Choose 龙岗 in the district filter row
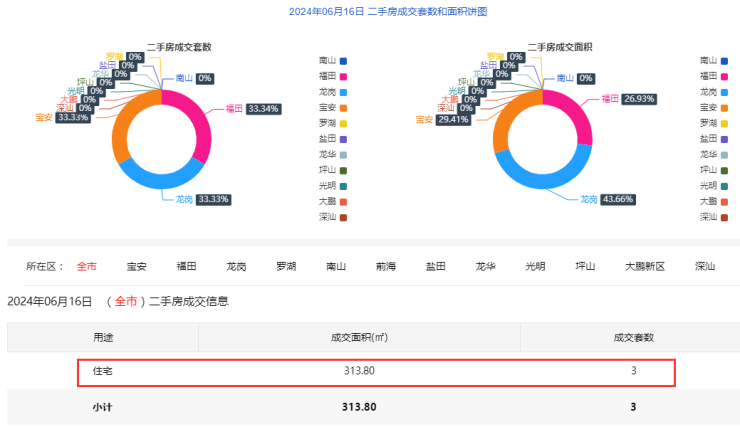 point(236,266)
